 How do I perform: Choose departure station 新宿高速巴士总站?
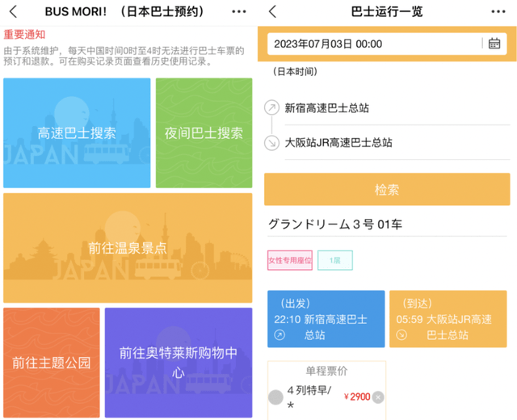click(397, 108)
